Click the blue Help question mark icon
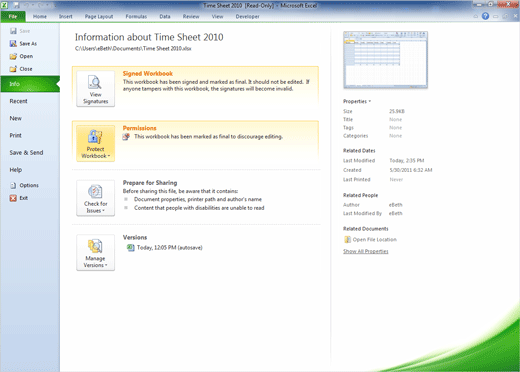 pos(485,16)
